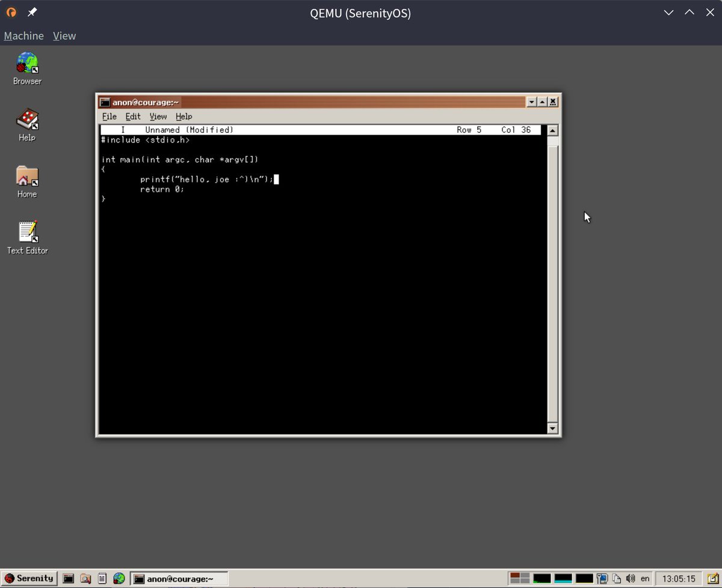Viewport: 722px width, 588px height.
Task: Click the audio volume tray icon
Action: [x=631, y=578]
